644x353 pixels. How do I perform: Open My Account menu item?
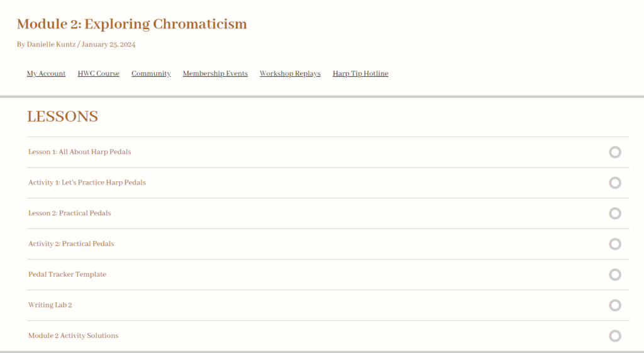46,74
